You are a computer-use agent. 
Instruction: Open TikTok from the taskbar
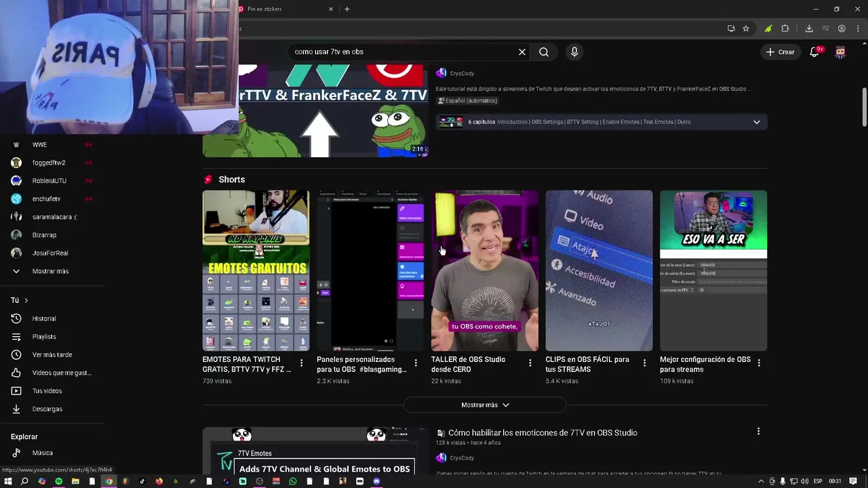point(142,481)
